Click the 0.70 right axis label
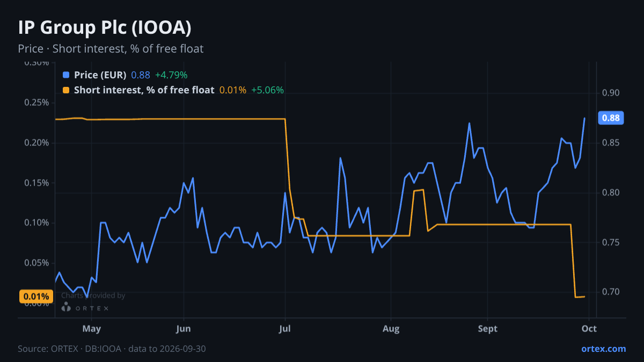The width and height of the screenshot is (644, 362). coord(611,292)
